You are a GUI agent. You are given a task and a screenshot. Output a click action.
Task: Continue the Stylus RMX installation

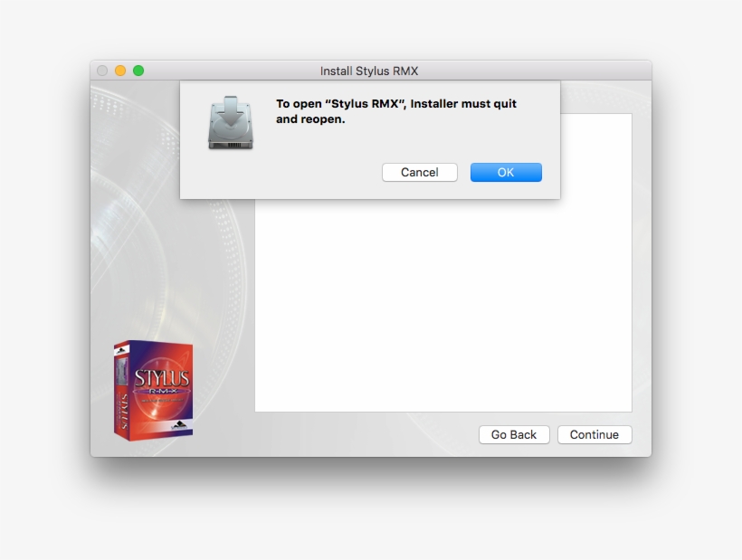click(x=595, y=434)
